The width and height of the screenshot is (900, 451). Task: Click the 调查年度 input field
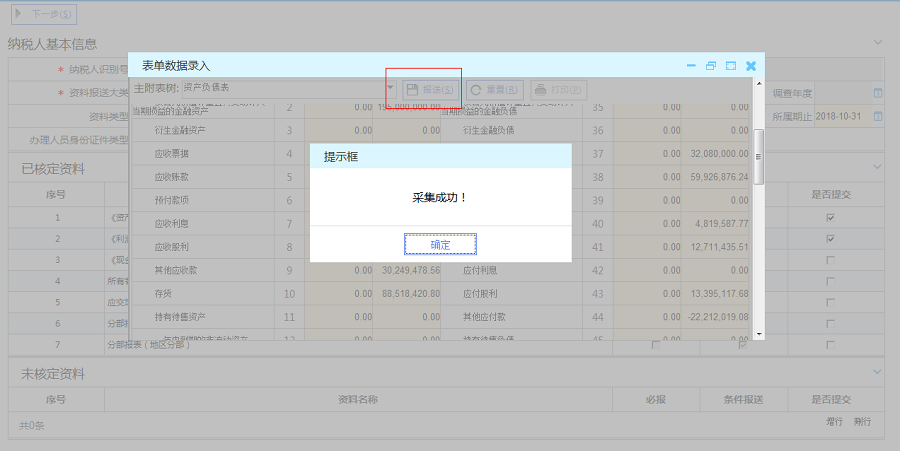843,93
